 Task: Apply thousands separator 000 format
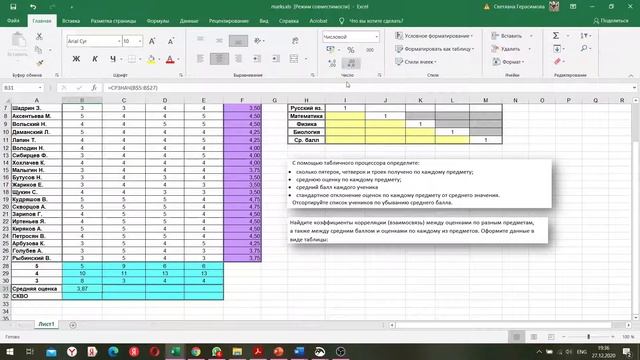point(370,50)
